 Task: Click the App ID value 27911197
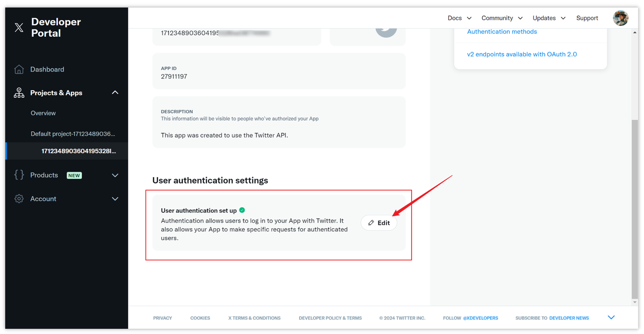pos(174,76)
